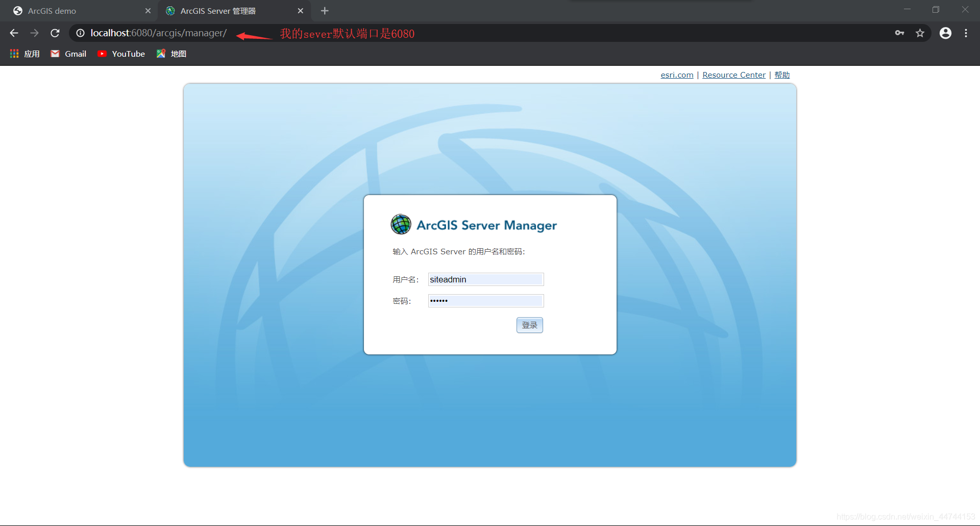Reload the ArcGIS Server Manager page
The width and height of the screenshot is (980, 526).
tap(55, 33)
